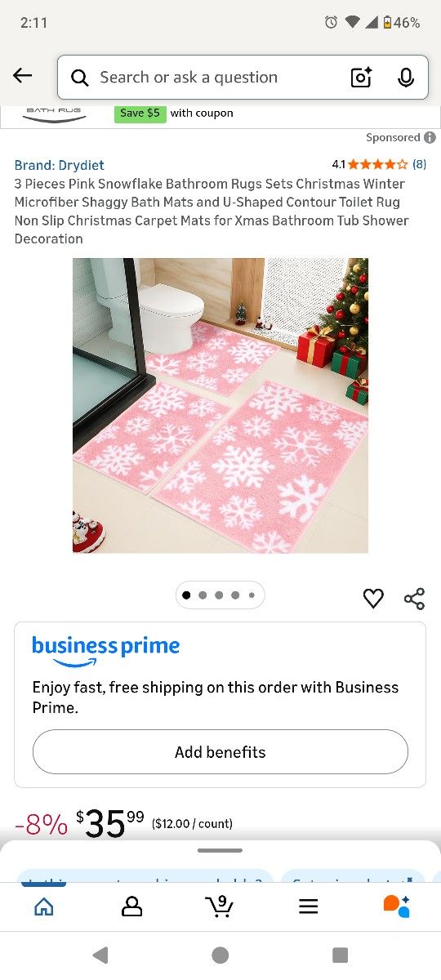The height and width of the screenshot is (980, 441).
Task: Tap the heart wishlist icon
Action: 373,599
